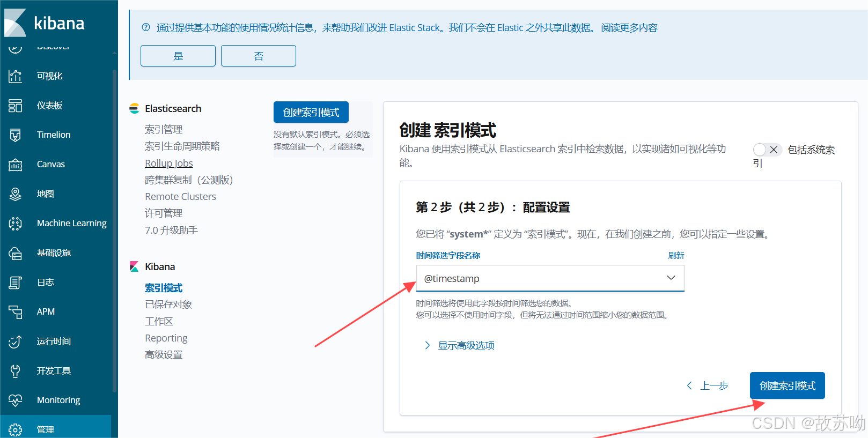Viewport: 868px width, 438px height.
Task: Open the 开发工具 dev tools icon
Action: 16,371
